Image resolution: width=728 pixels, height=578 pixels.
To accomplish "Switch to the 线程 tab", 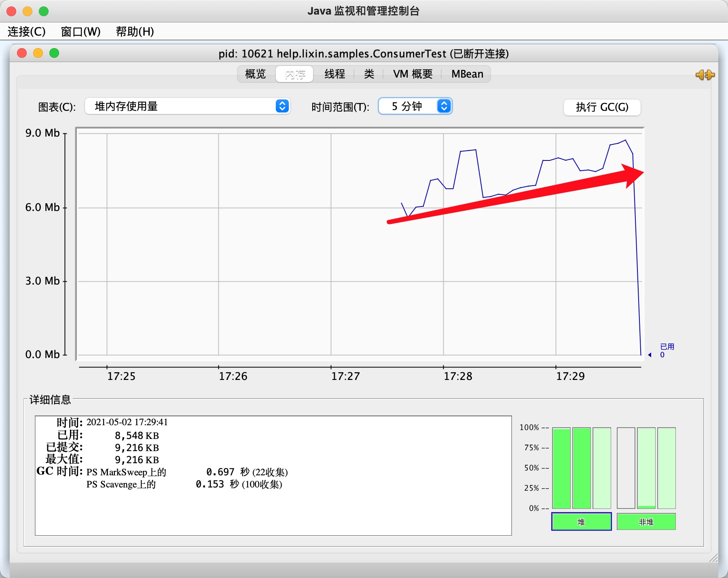I will pyautogui.click(x=334, y=74).
